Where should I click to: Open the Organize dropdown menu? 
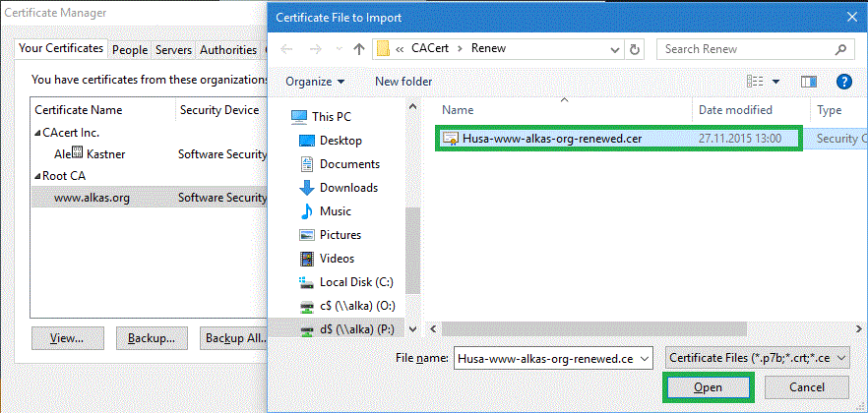(x=315, y=82)
